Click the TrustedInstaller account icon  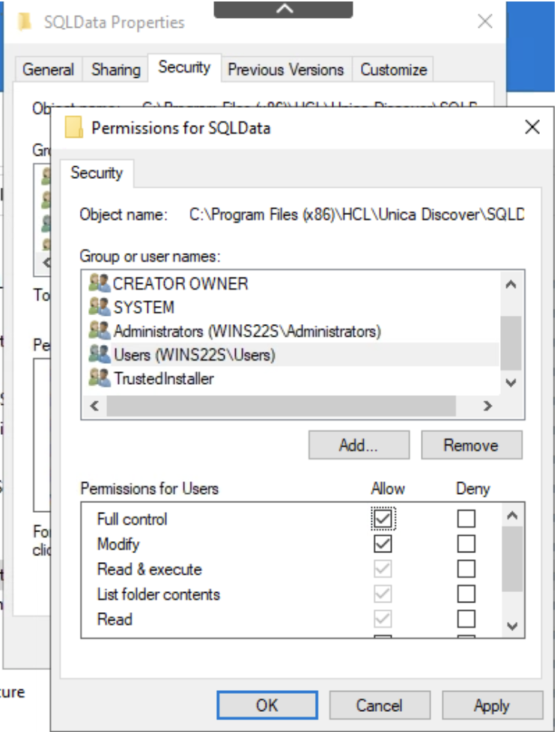coord(100,378)
